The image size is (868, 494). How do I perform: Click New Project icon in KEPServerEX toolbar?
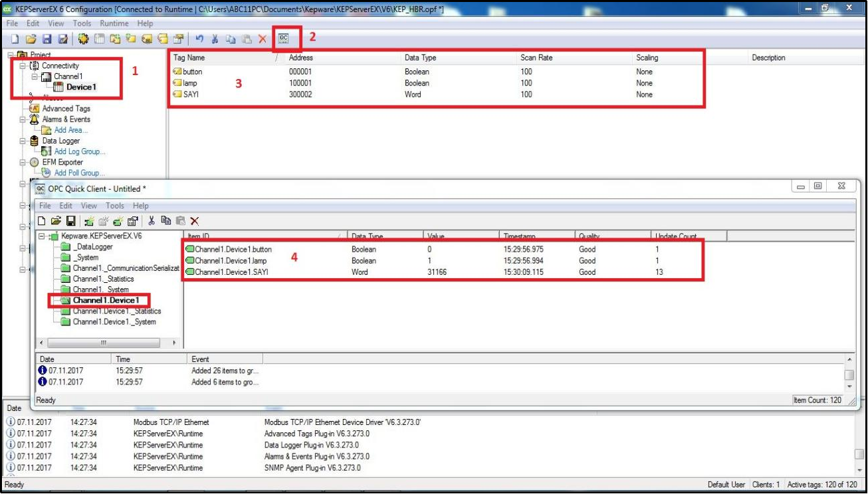(x=15, y=39)
